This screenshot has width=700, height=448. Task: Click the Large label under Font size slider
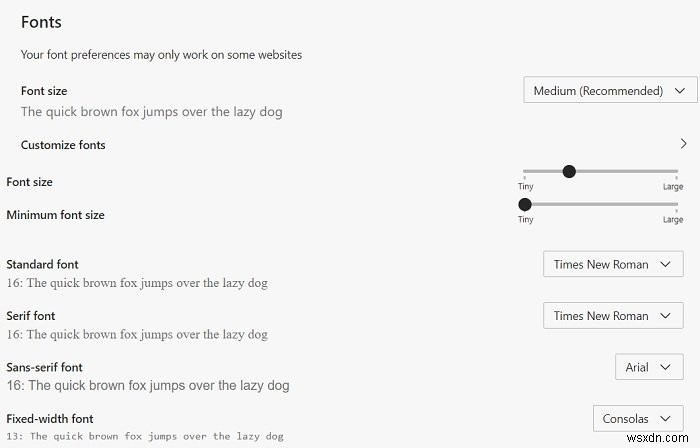(673, 187)
